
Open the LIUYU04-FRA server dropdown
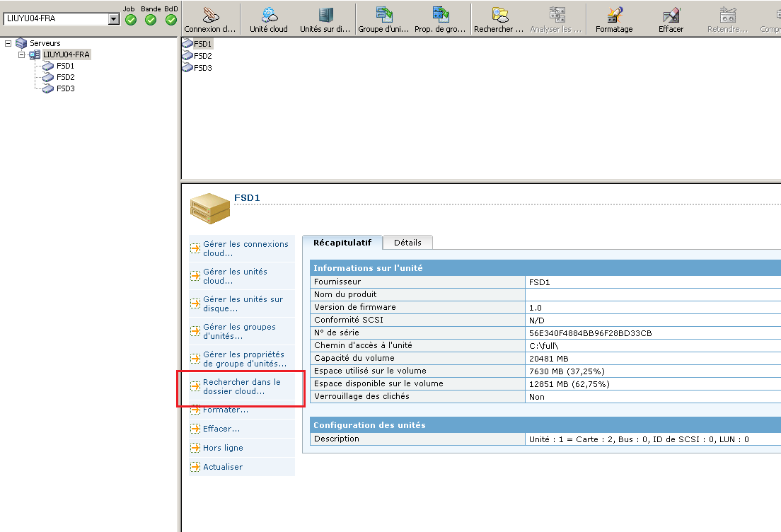pos(114,19)
